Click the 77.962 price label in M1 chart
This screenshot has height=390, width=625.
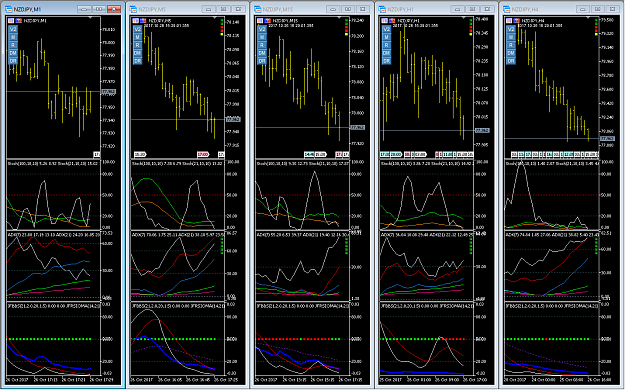[x=108, y=92]
